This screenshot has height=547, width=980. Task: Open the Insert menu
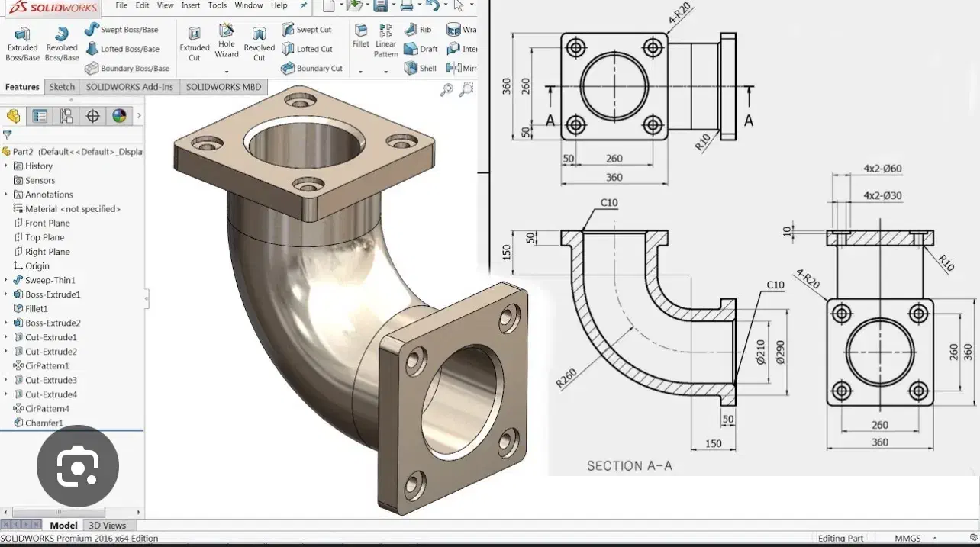tap(191, 5)
